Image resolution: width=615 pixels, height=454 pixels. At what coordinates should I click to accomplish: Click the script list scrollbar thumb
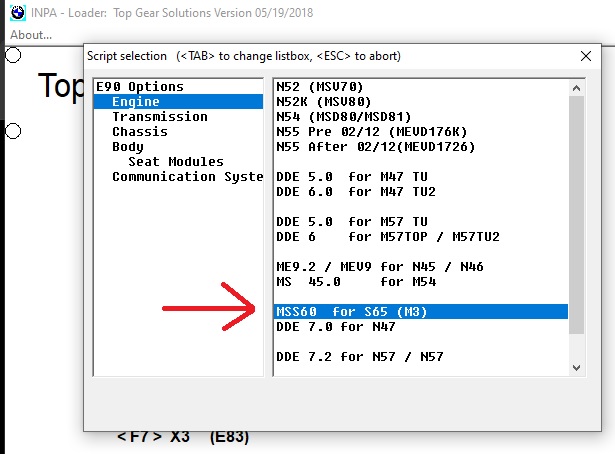(x=576, y=215)
